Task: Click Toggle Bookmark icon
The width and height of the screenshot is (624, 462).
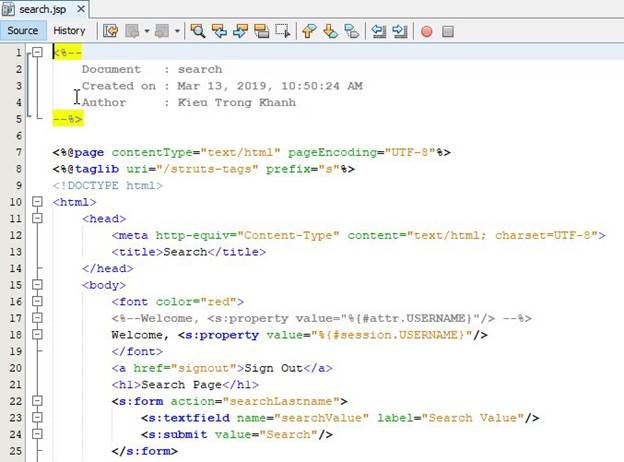Action: [352, 31]
